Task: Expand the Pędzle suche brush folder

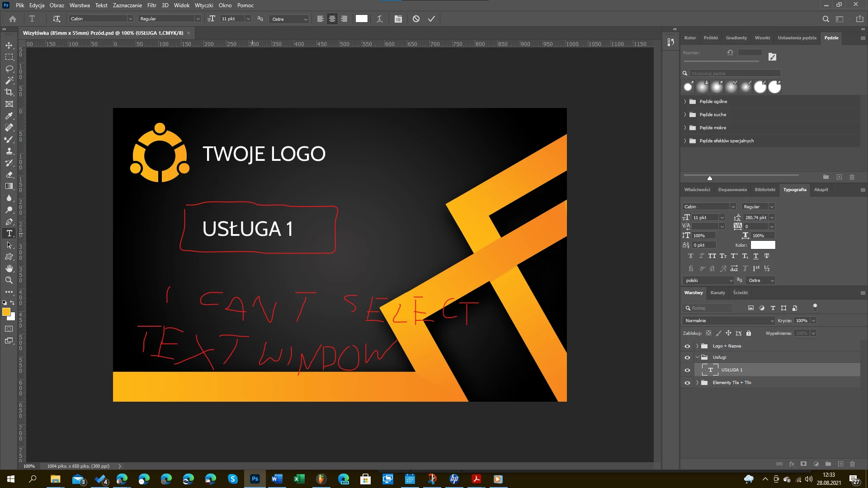Action: click(685, 115)
